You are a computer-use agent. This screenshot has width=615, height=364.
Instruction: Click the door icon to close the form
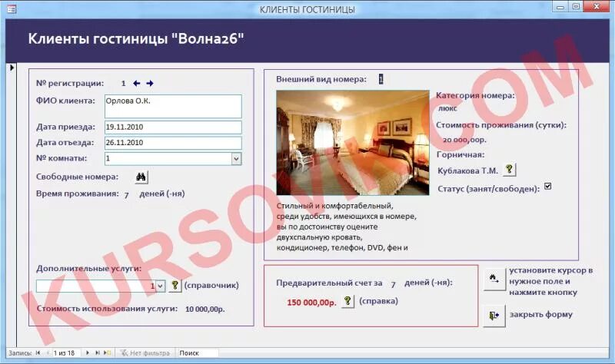coord(494,316)
